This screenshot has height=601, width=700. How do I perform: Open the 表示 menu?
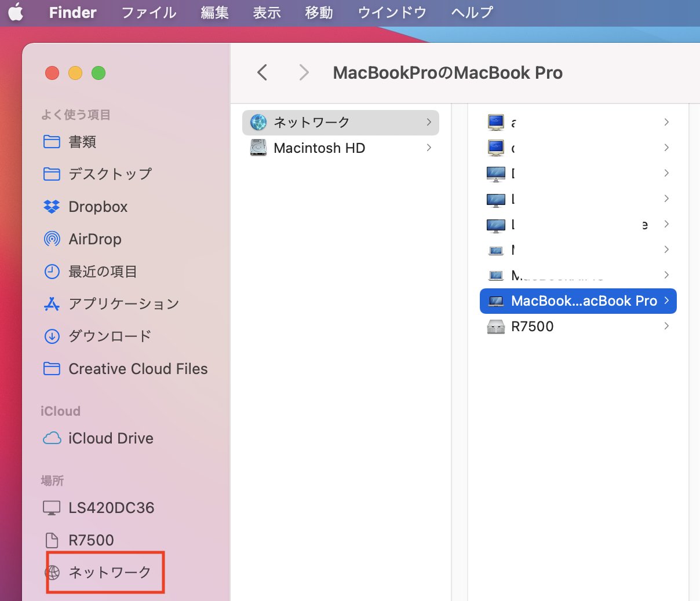pyautogui.click(x=267, y=13)
